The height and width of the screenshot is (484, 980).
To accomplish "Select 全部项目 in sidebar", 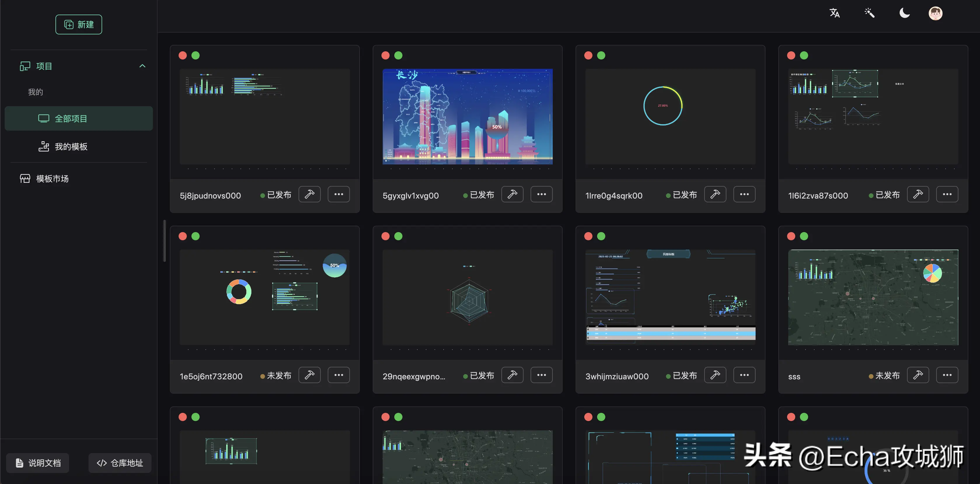I will click(x=79, y=119).
